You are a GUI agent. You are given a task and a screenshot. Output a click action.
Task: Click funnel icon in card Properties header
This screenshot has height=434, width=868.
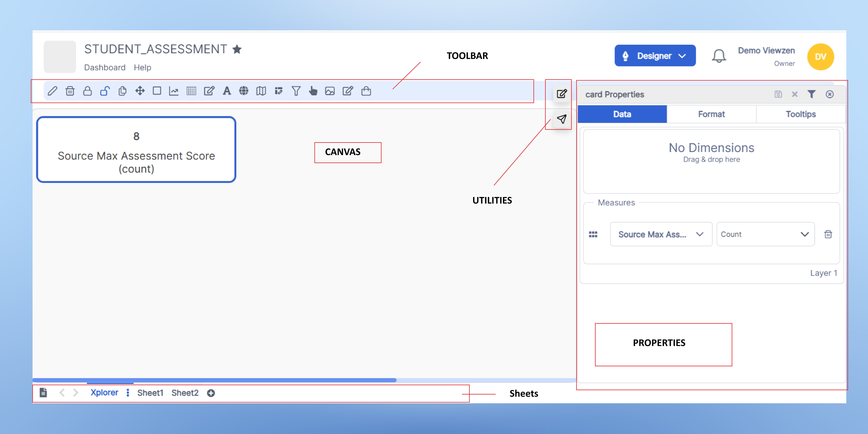(811, 94)
